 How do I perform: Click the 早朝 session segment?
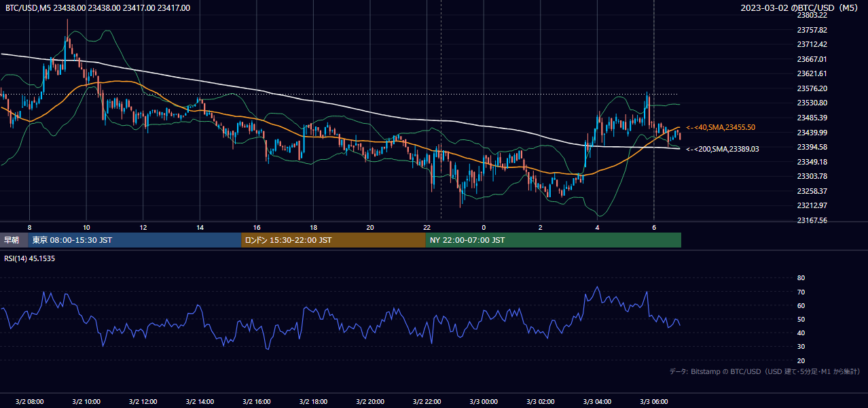click(x=14, y=240)
